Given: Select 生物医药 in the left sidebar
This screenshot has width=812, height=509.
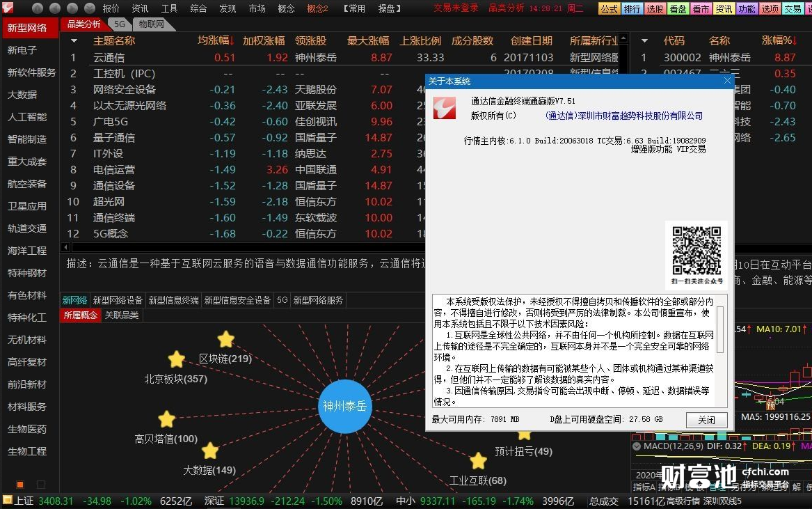Looking at the screenshot, I should click(27, 429).
